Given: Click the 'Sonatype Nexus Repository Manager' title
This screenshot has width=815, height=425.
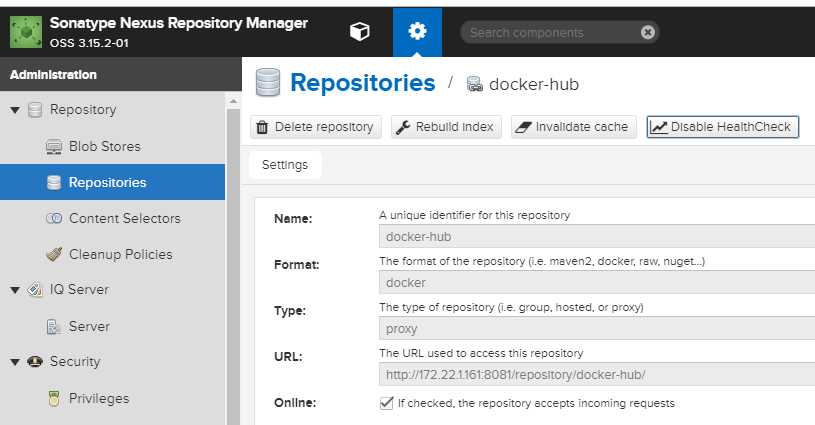Looking at the screenshot, I should [179, 23].
